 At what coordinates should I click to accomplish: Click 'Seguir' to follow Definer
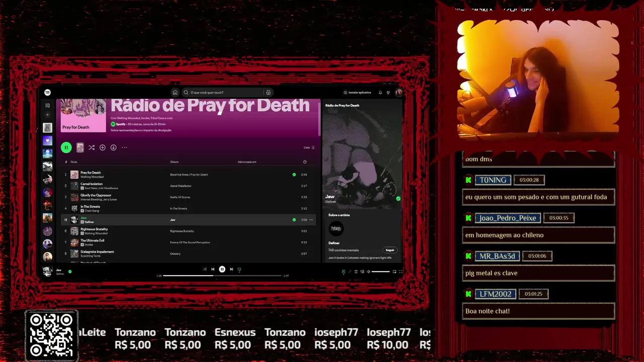pyautogui.click(x=390, y=250)
